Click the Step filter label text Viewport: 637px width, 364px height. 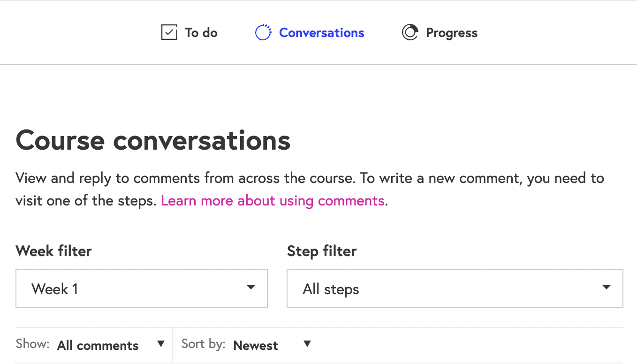[321, 251]
